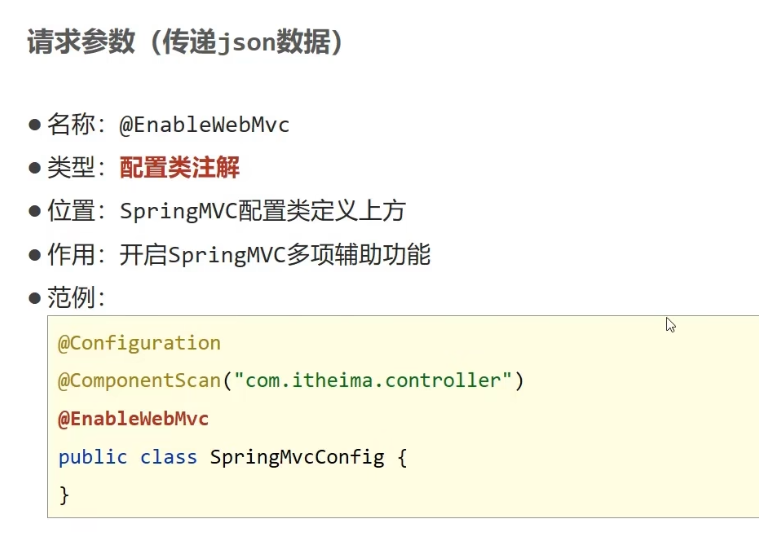
Task: Click the red 配置类注解 label
Action: pyautogui.click(x=180, y=168)
